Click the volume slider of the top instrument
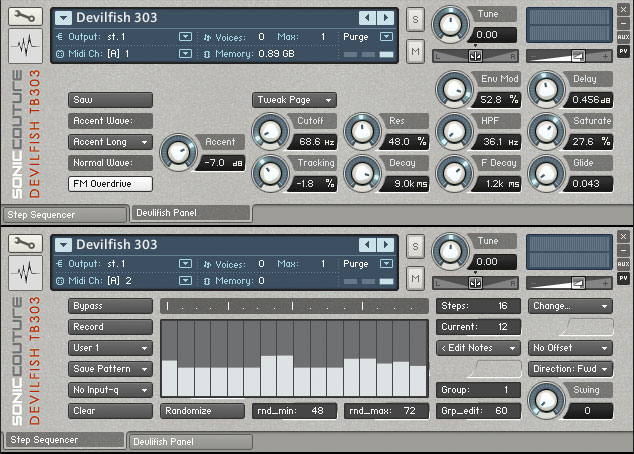Screen dimensions: 634x454 pyautogui.click(x=569, y=56)
